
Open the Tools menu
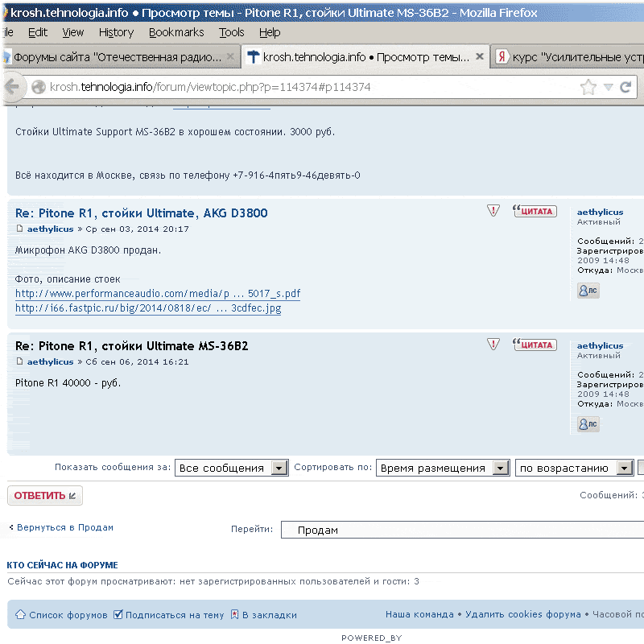[231, 32]
